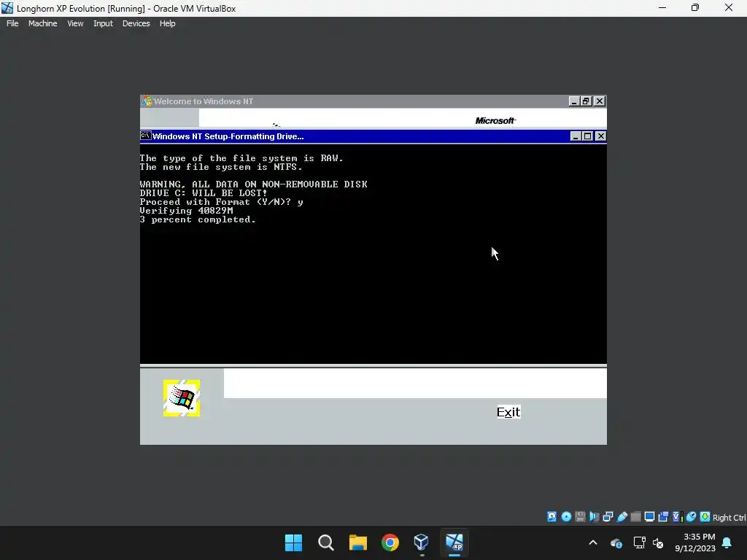747x560 pixels.
Task: Show hidden system tray icons
Action: (x=593, y=542)
